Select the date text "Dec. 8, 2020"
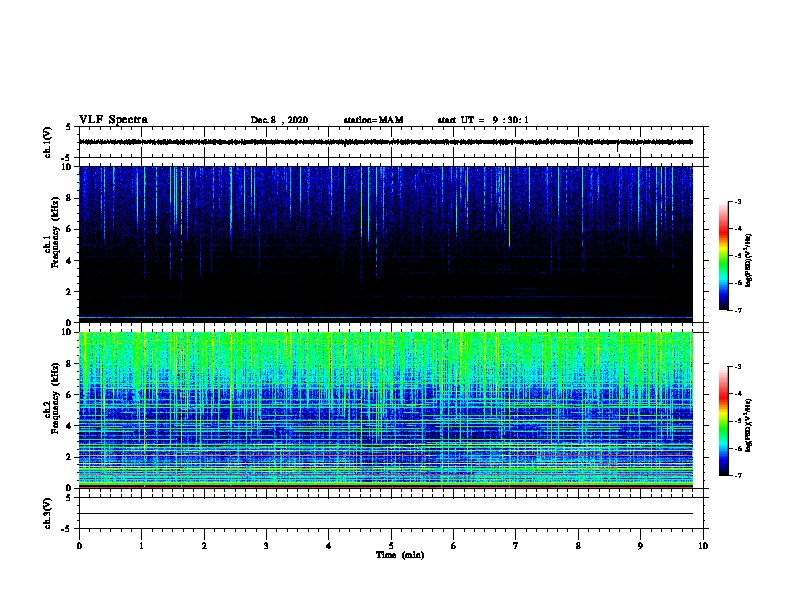This screenshot has width=792, height=612. (x=279, y=120)
